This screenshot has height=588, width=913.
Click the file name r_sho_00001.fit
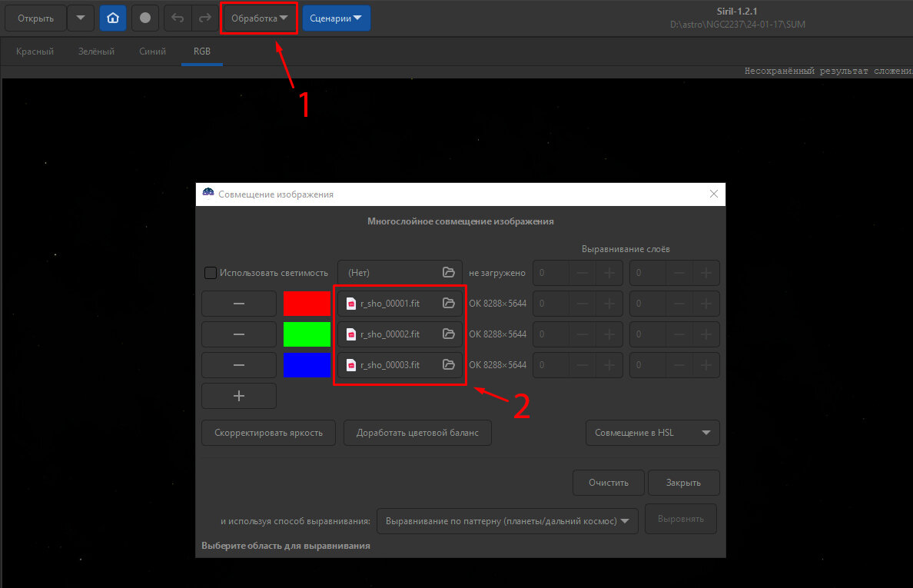[390, 304]
